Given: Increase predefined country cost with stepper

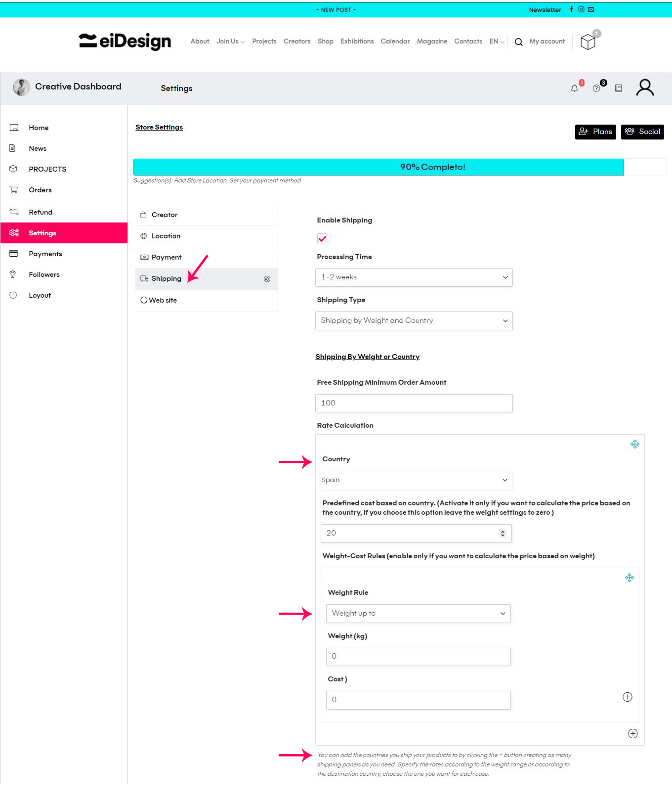Looking at the screenshot, I should (x=503, y=531).
